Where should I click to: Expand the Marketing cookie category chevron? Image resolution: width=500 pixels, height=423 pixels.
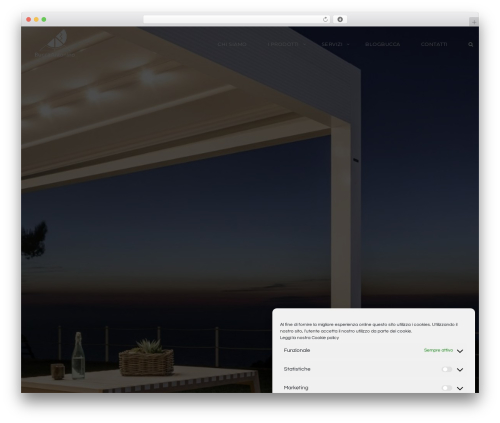click(x=460, y=388)
